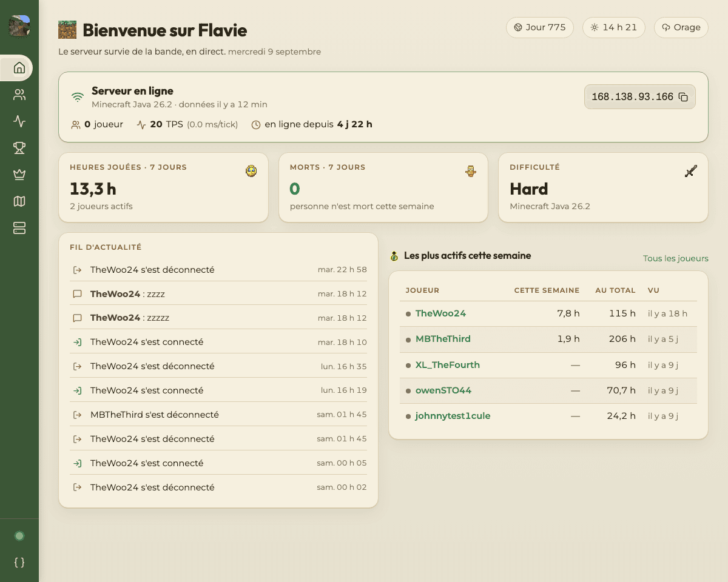Image resolution: width=728 pixels, height=582 pixels.
Task: Click the feed entry timed lun. 16 h 19
Action: click(218, 390)
